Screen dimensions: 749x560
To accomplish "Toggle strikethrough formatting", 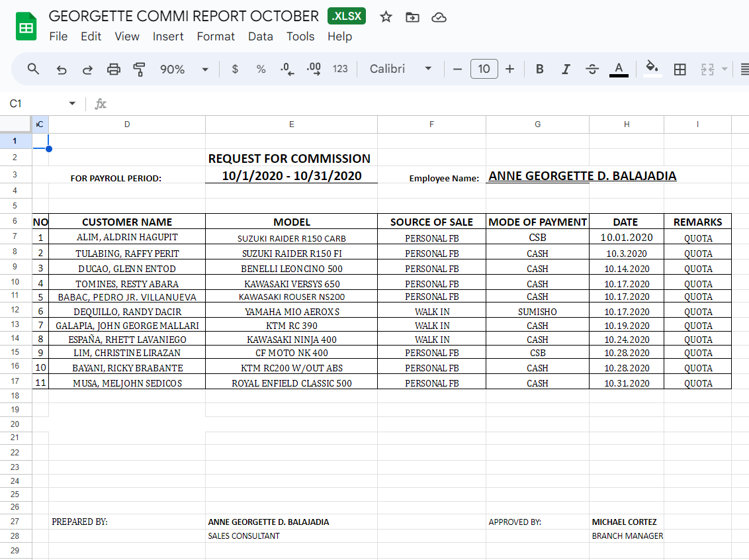I will [x=592, y=70].
